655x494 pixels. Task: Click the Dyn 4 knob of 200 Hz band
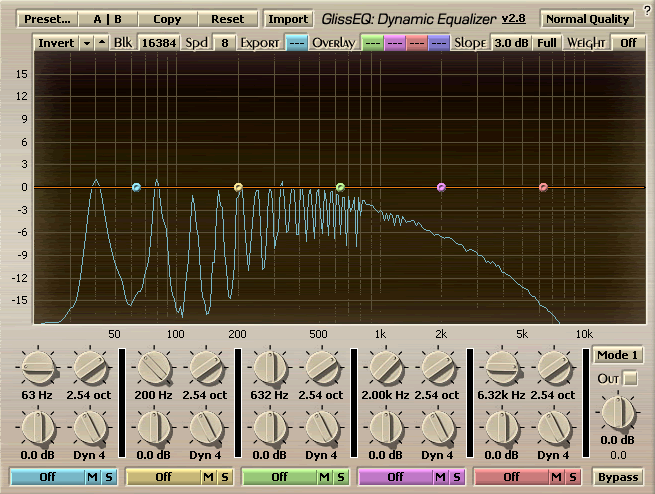[206, 428]
